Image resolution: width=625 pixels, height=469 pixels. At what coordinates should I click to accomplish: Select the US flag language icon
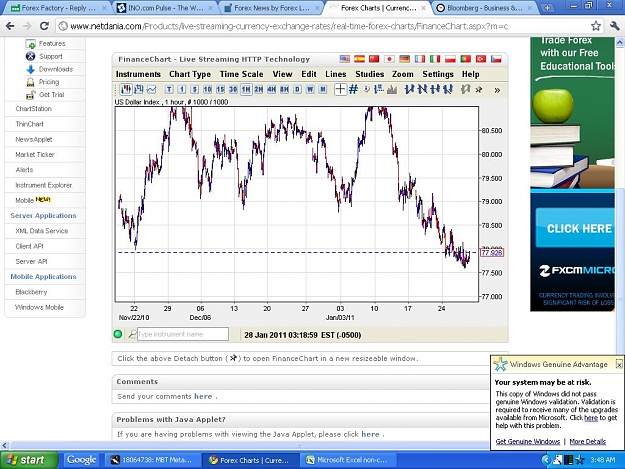pos(345,59)
